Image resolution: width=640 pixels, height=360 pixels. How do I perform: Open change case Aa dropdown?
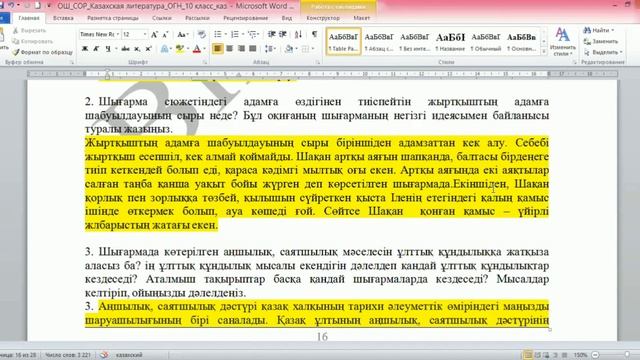pos(182,35)
